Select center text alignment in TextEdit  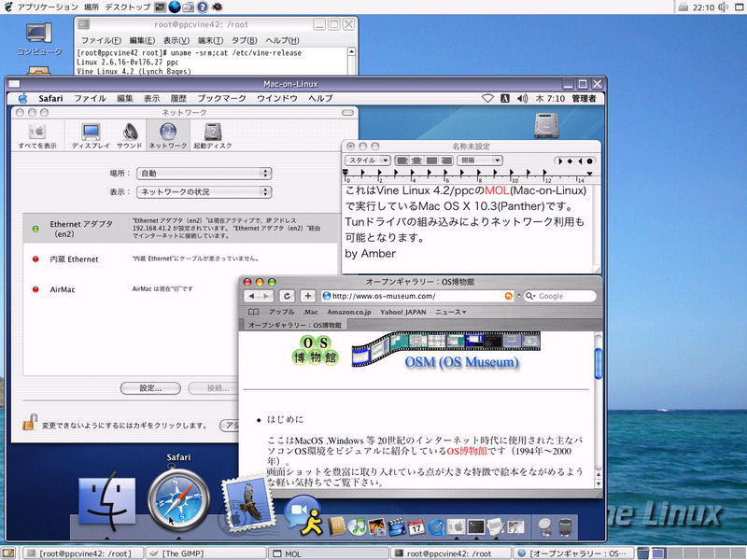[x=416, y=161]
